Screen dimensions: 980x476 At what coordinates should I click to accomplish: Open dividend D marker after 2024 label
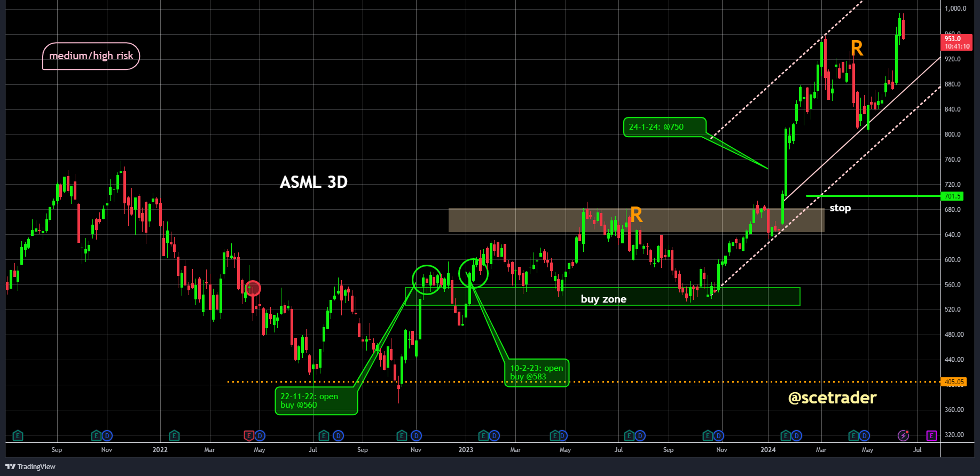796,436
